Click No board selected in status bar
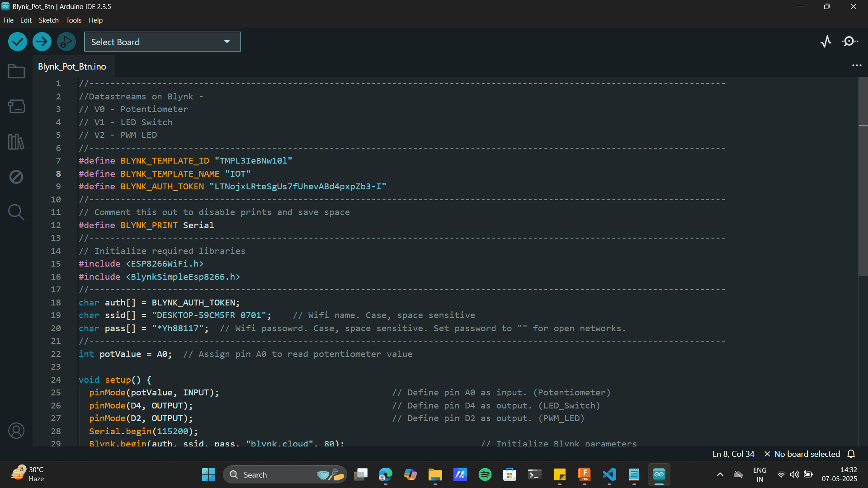The height and width of the screenshot is (488, 868). coord(802,454)
